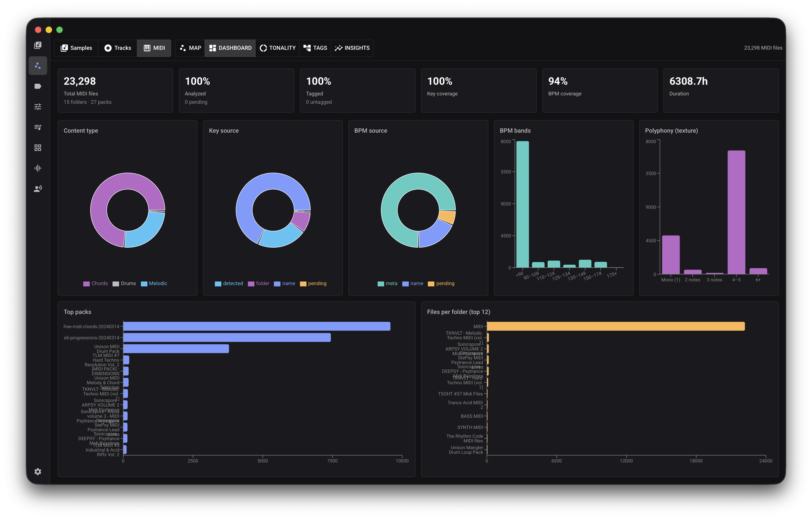This screenshot has width=812, height=519.
Task: Click the Unison MIDI Drum Pack bar
Action: [x=176, y=349]
